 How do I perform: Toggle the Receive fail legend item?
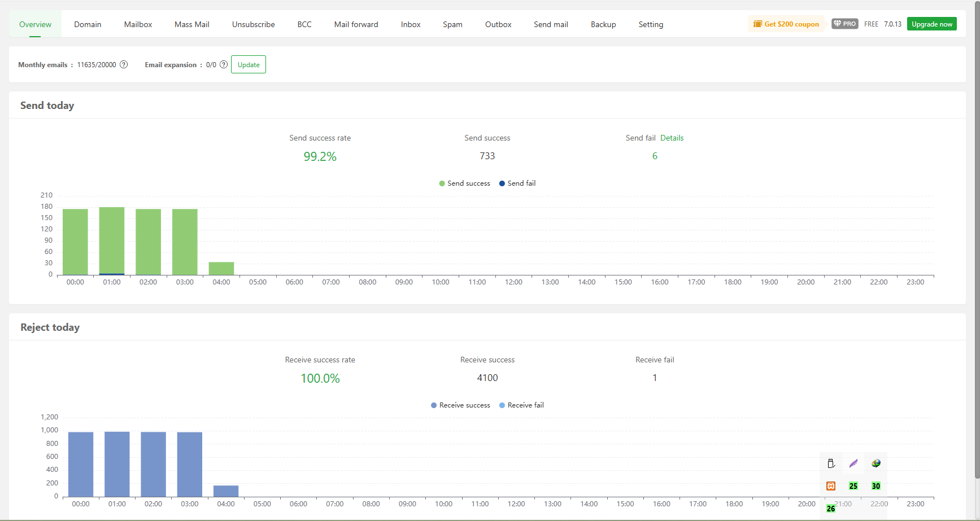[x=521, y=405]
